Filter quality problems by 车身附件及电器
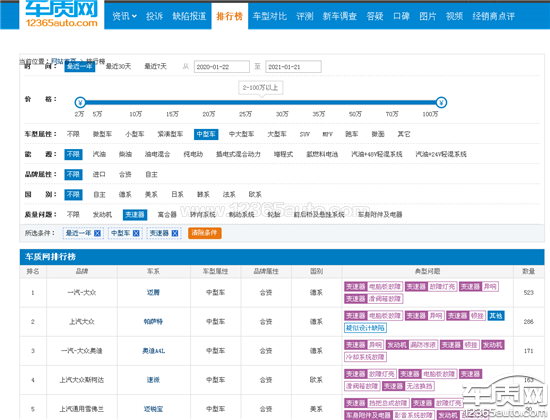The image size is (550, 420). (380, 214)
